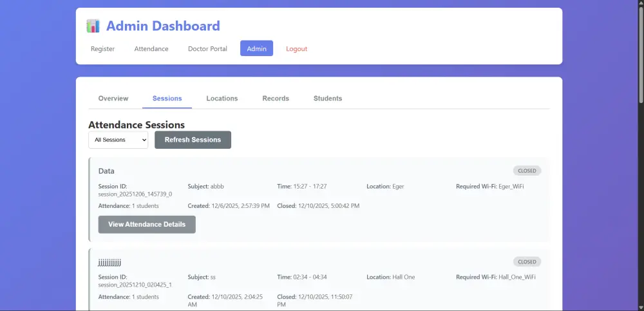Click Closed 12/10/2025, 5:00:42 PM
Image resolution: width=644 pixels, height=311 pixels.
[318, 206]
